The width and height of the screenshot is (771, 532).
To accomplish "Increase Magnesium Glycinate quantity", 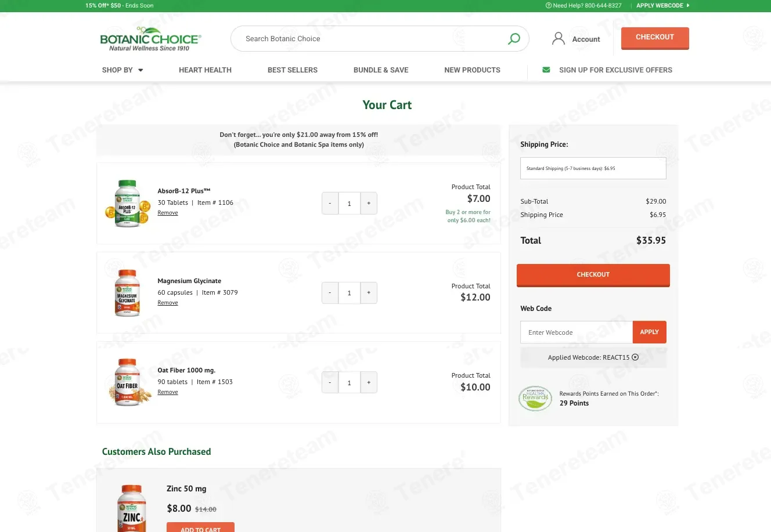I will pos(369,293).
